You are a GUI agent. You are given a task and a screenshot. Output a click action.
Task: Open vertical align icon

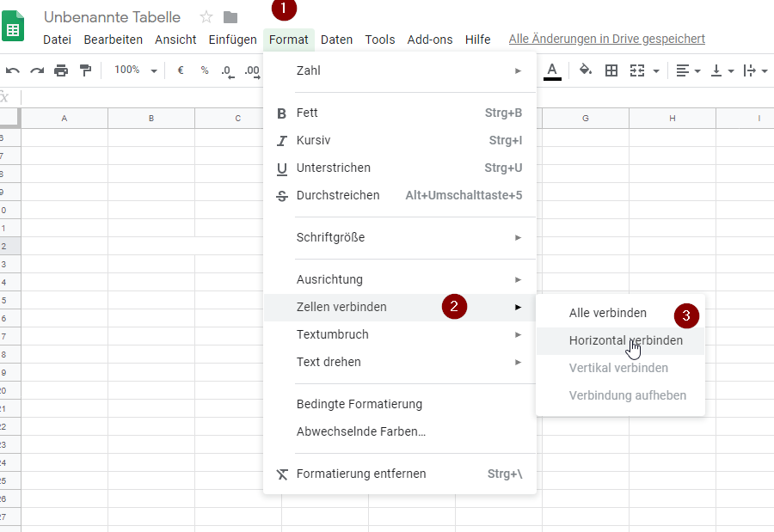click(716, 70)
